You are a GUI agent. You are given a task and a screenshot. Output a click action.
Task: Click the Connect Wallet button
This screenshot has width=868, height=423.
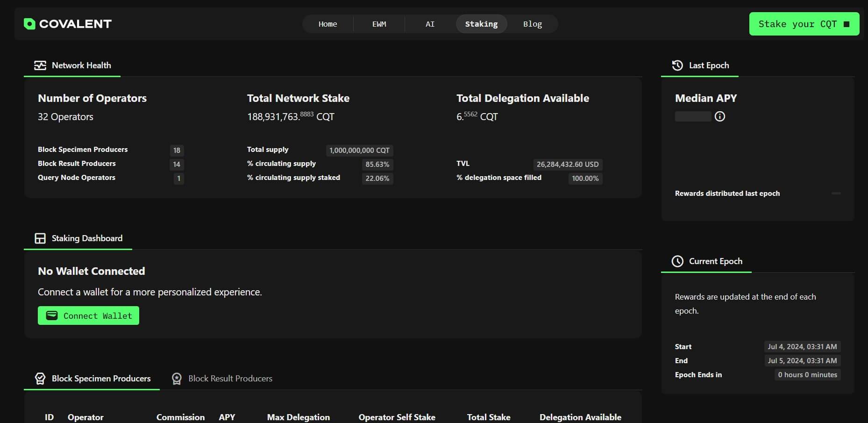88,315
